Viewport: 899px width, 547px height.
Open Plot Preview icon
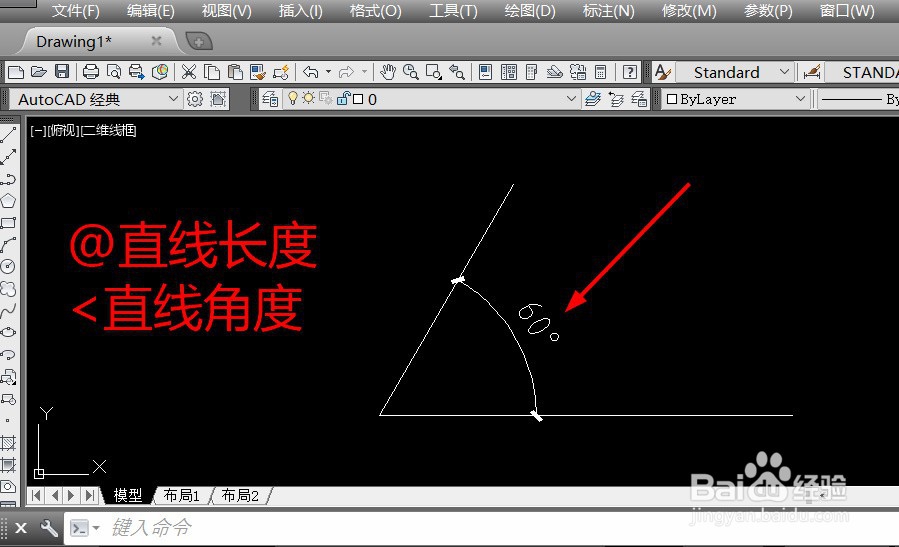click(x=114, y=72)
